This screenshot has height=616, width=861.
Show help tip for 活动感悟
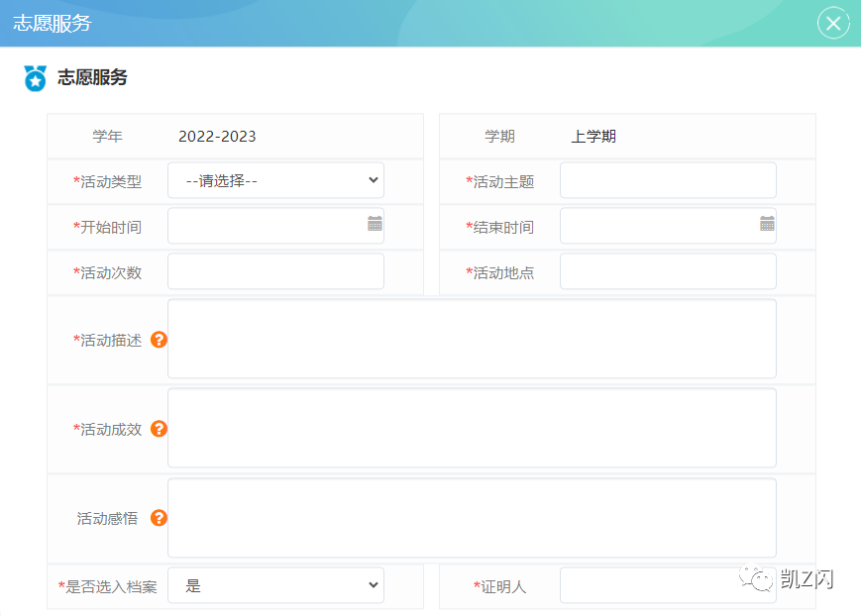click(x=159, y=518)
